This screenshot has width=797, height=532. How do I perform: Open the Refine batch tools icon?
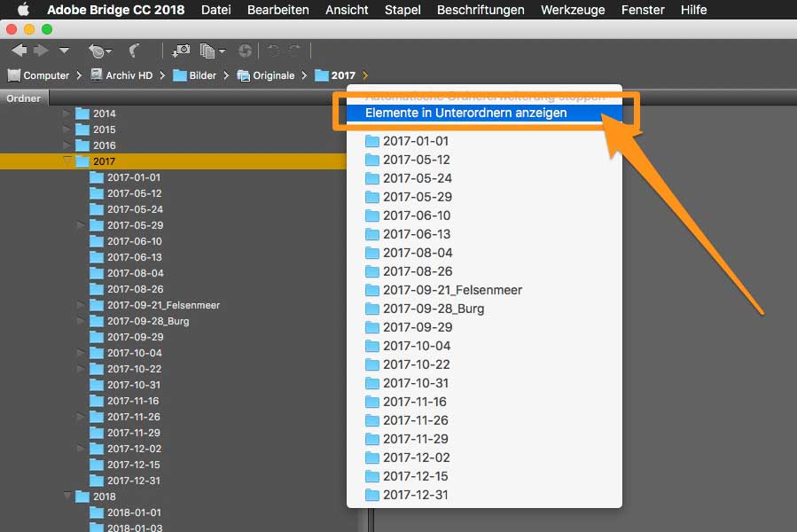(x=212, y=51)
